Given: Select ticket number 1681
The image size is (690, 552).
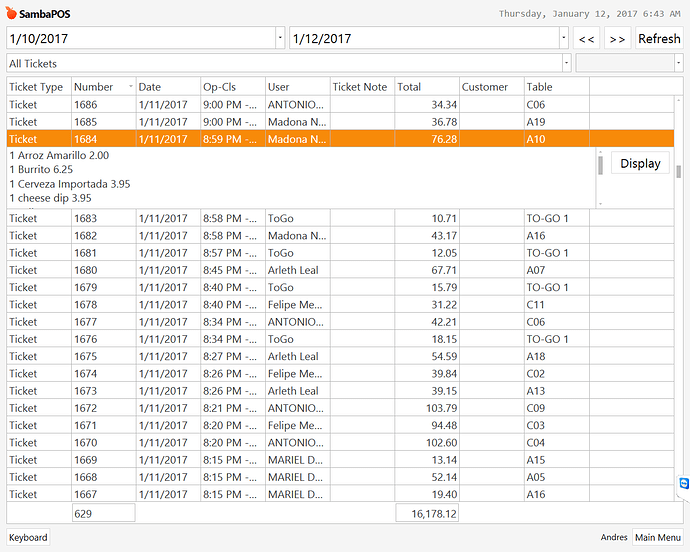Looking at the screenshot, I should tap(85, 253).
